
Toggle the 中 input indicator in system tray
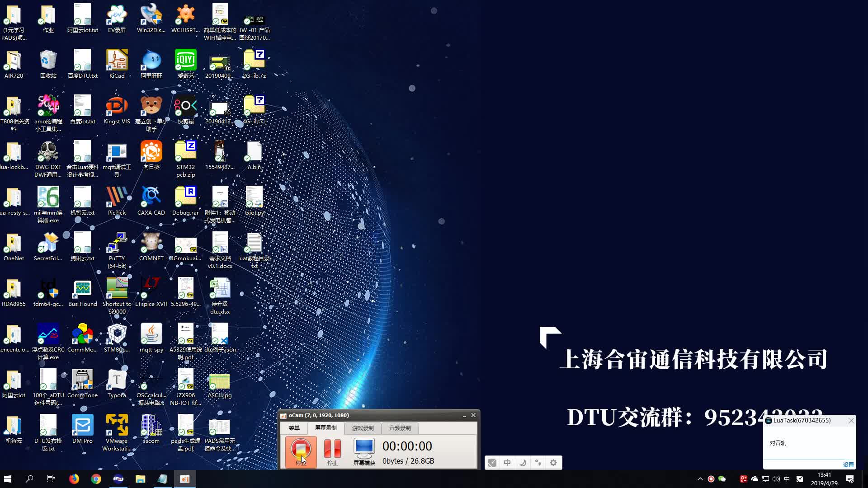click(787, 479)
